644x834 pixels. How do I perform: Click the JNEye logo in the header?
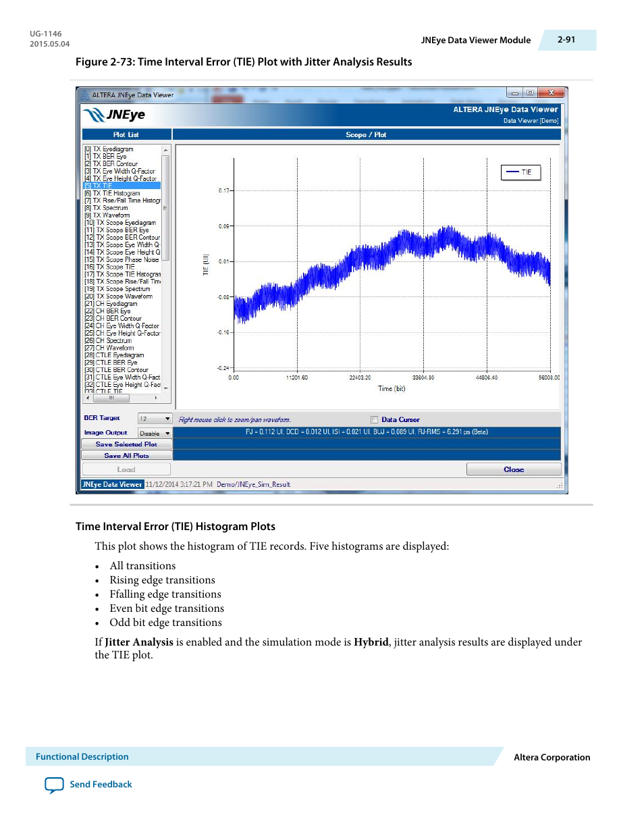(x=114, y=115)
